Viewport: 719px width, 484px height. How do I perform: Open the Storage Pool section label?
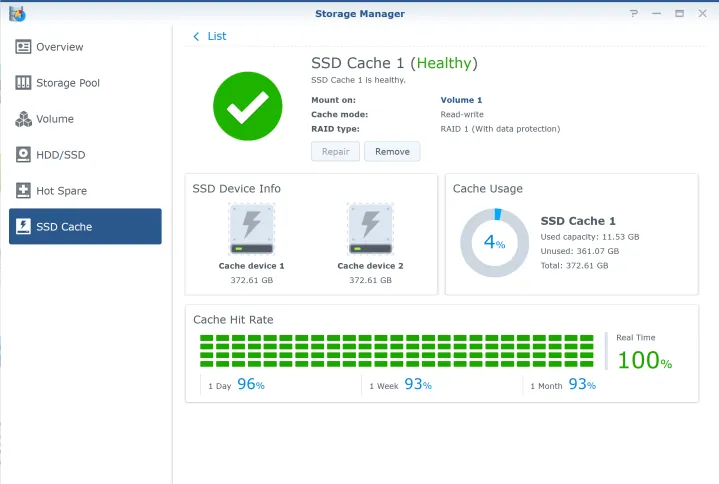pyautogui.click(x=68, y=83)
